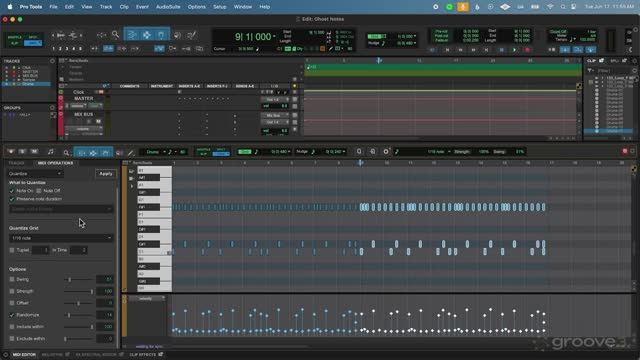640x360 pixels.
Task: Open the File menu
Action: pyautogui.click(x=53, y=7)
